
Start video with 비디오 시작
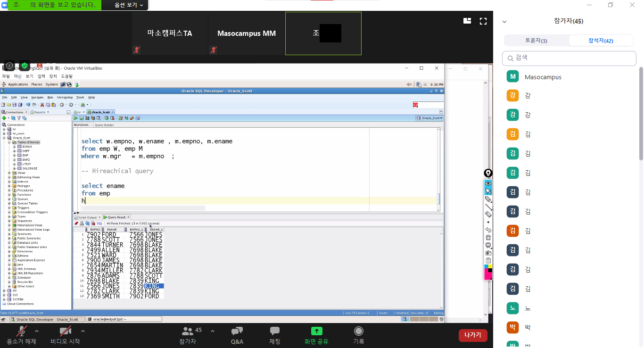[x=65, y=335]
